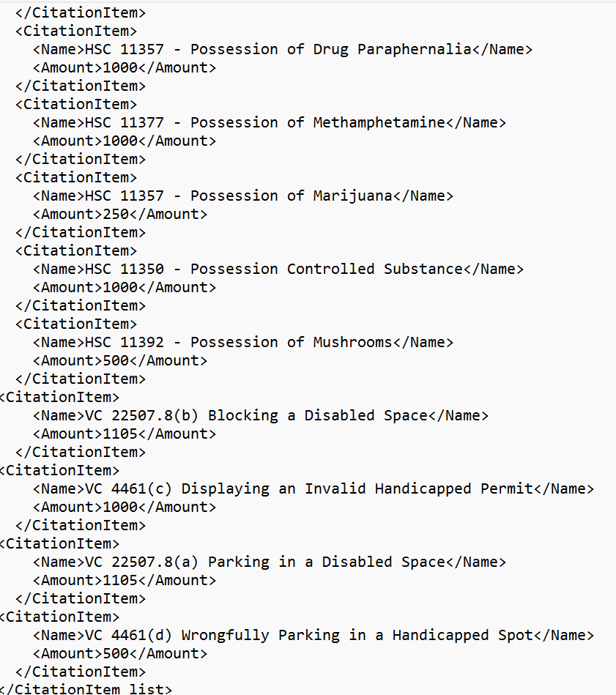Click the word 'Invalid'
616x695 pixels.
click(x=335, y=488)
